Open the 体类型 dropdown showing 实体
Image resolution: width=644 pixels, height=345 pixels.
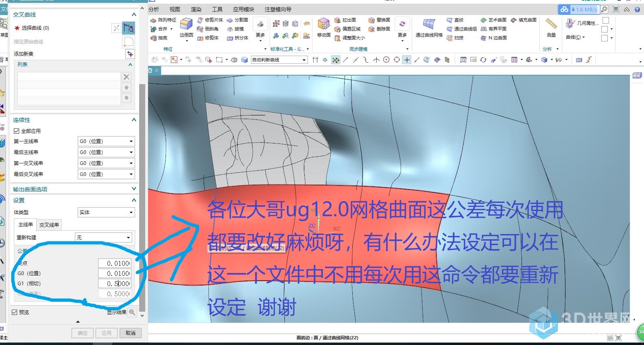(106, 213)
